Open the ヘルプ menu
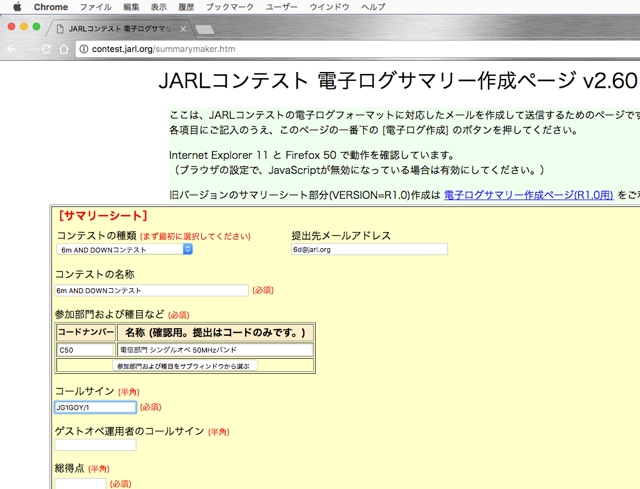 373,7
